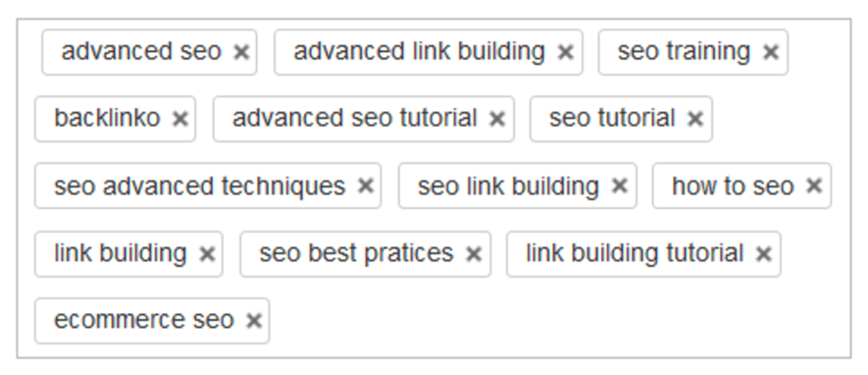Remove the "advanced seo" tag
Viewport: 868px width, 375px height.
point(241,52)
